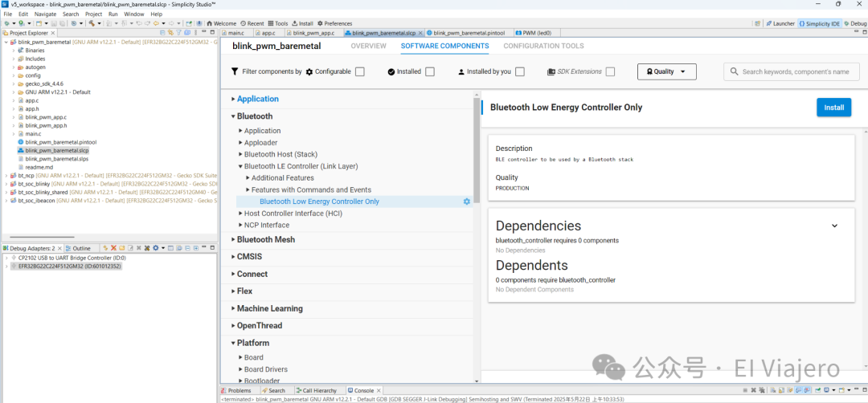Collapse the Bluetooth component category

[233, 116]
